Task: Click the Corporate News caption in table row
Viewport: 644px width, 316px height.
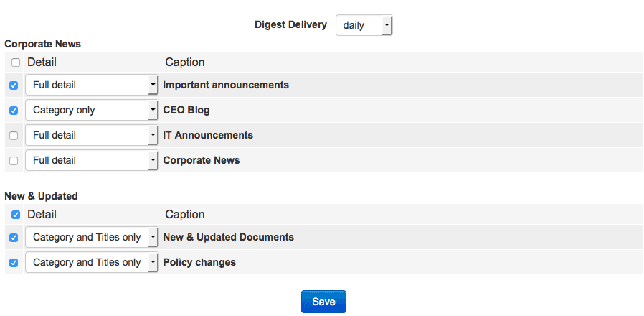Action: 202,160
